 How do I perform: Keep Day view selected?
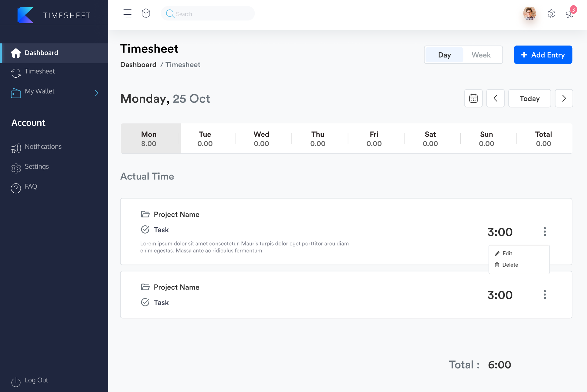[444, 55]
